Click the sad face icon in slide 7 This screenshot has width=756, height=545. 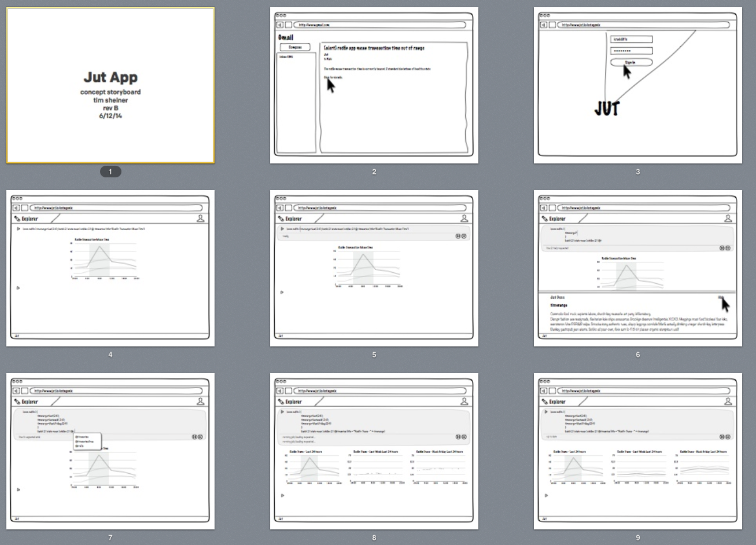click(x=200, y=437)
